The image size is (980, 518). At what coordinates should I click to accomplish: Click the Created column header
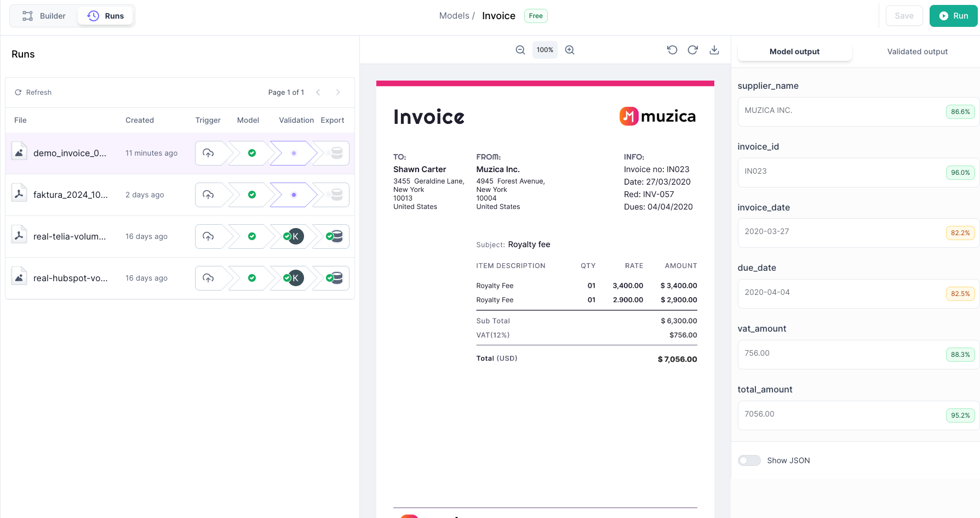click(x=140, y=120)
